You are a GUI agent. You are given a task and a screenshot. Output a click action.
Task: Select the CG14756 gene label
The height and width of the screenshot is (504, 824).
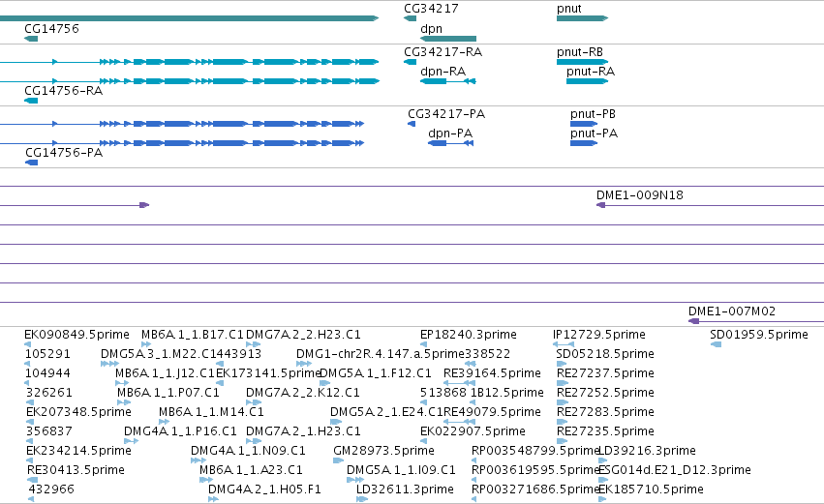tap(51, 28)
